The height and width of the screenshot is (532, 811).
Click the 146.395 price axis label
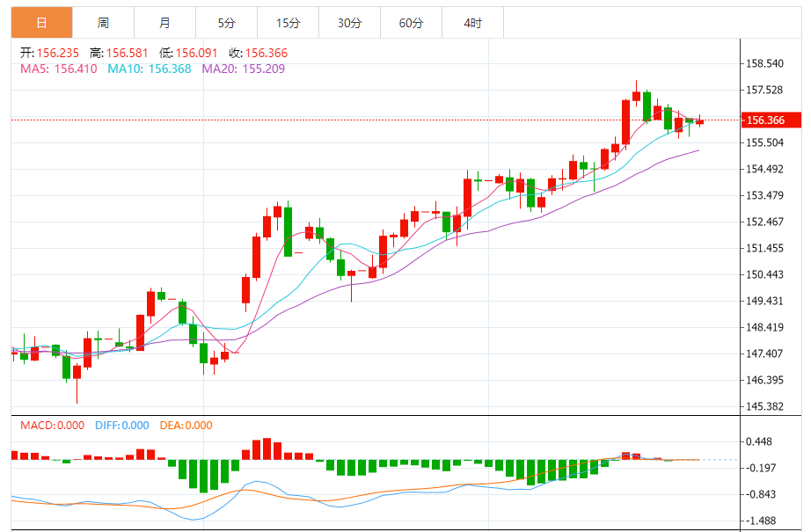pos(764,380)
